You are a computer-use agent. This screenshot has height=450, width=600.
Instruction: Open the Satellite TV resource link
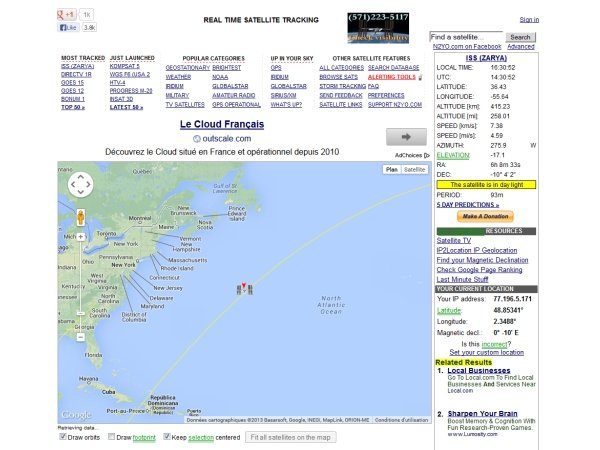point(454,241)
